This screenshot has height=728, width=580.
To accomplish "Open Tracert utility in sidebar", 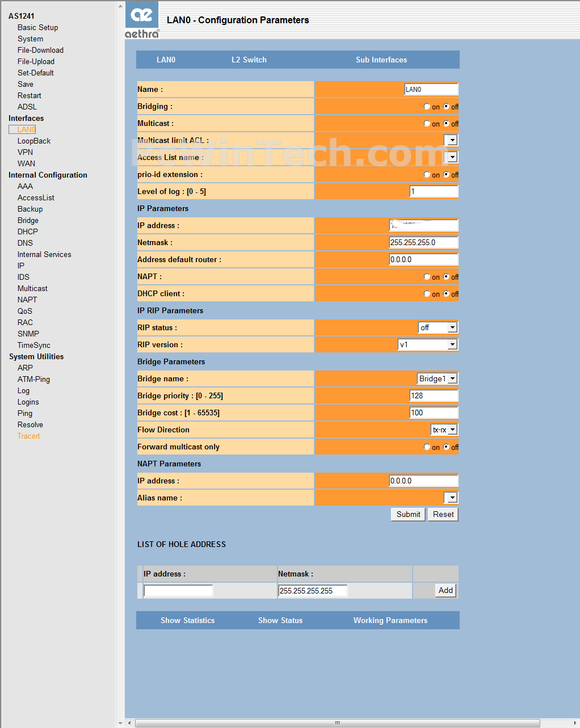I will pyautogui.click(x=28, y=436).
